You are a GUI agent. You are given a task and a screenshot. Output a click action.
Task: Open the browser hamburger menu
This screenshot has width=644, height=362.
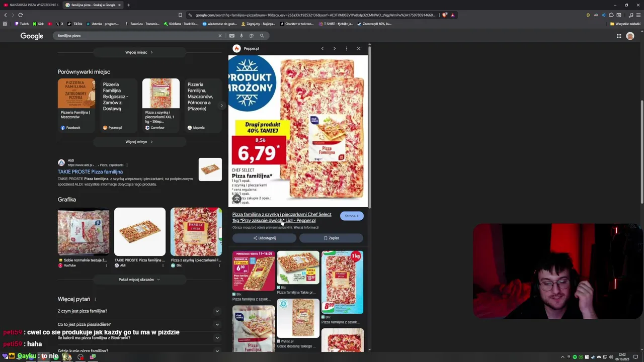[x=638, y=15]
